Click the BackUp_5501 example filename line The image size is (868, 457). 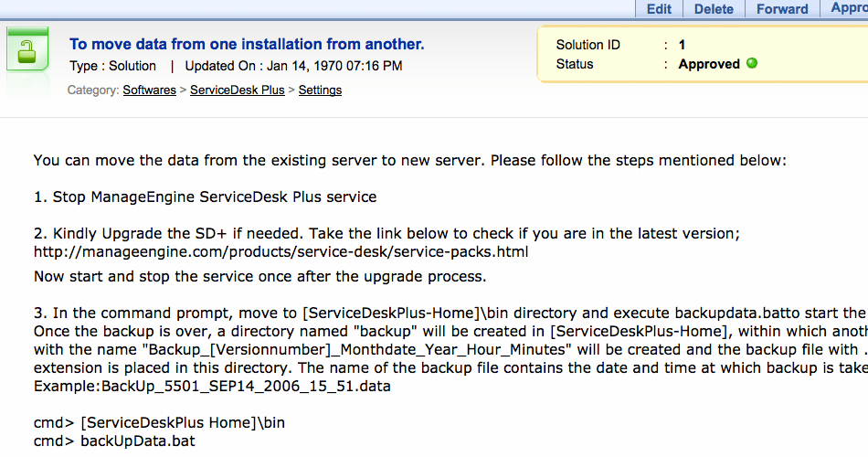[210, 387]
